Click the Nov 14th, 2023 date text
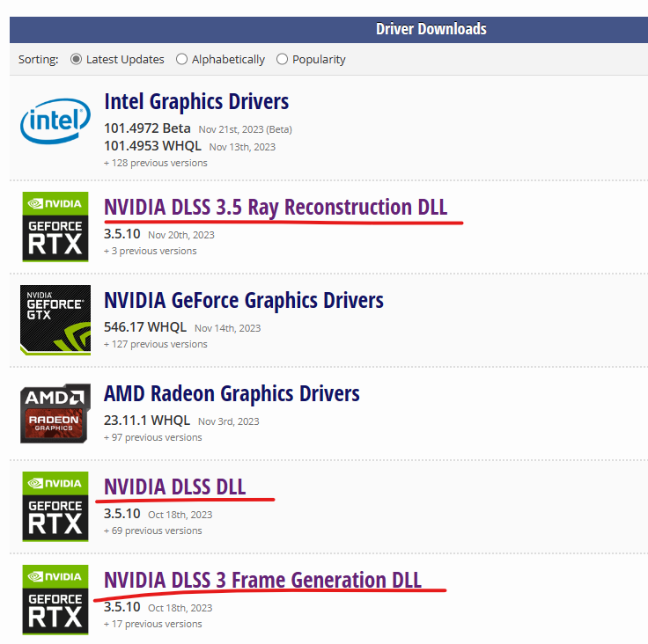Screen dimensions: 648x644 click(228, 328)
